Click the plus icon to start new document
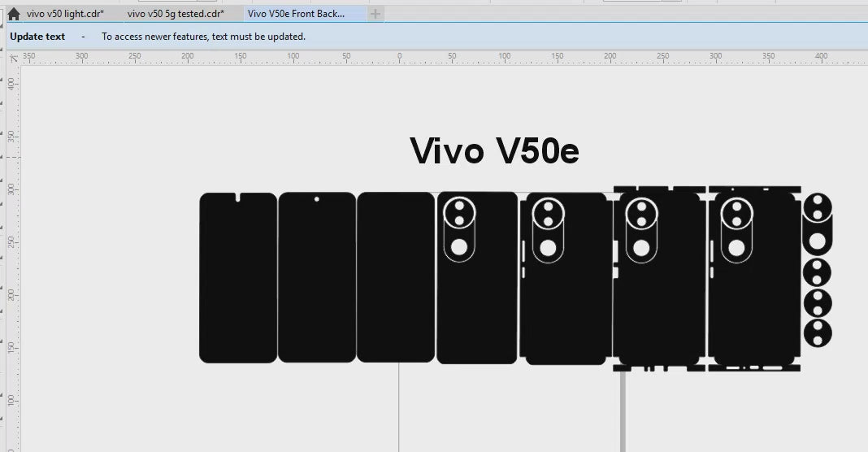This screenshot has height=452, width=868. tap(375, 14)
